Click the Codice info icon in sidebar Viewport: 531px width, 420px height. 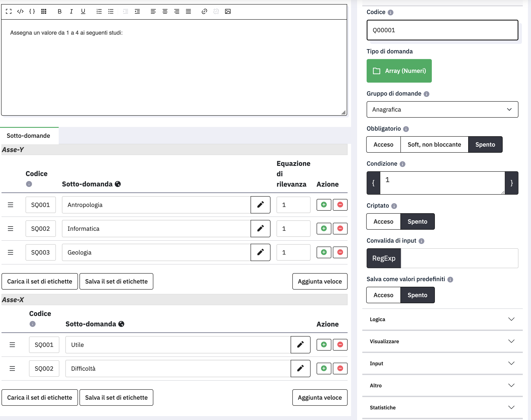[390, 12]
